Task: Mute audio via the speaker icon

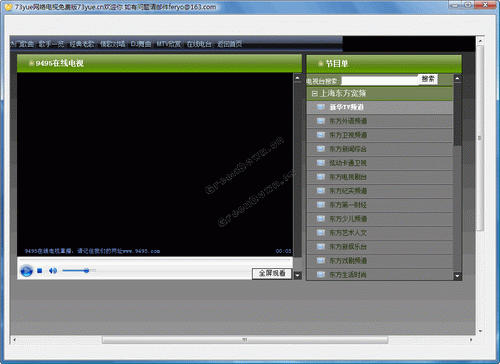Action: (53, 271)
